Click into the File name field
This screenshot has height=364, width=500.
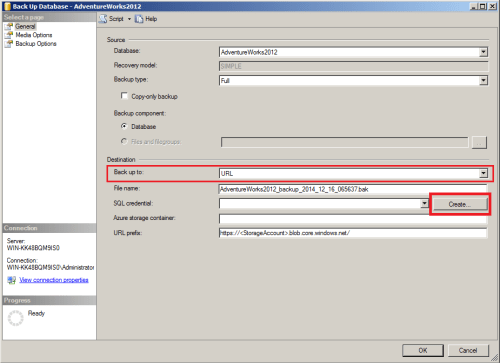pyautogui.click(x=353, y=189)
